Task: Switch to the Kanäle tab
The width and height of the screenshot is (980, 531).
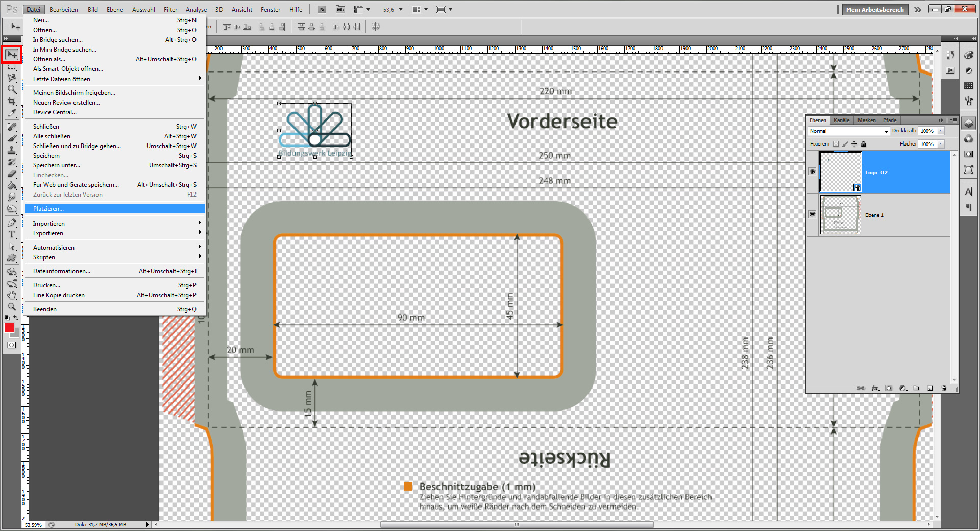Action: [842, 120]
